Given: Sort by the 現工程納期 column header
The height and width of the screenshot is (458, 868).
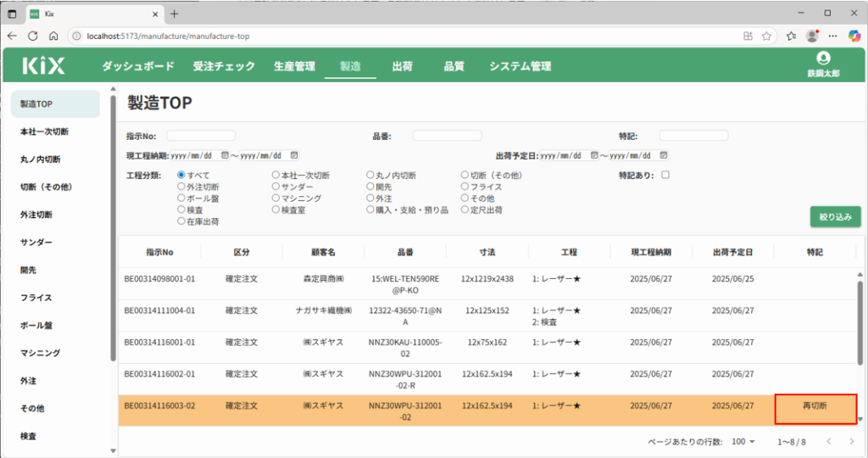Looking at the screenshot, I should click(x=651, y=252).
